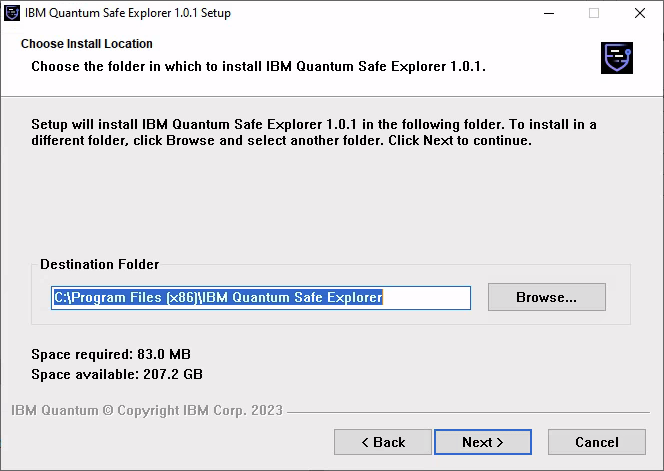Click the IBM Corp. 2023 copyright text

click(x=147, y=410)
